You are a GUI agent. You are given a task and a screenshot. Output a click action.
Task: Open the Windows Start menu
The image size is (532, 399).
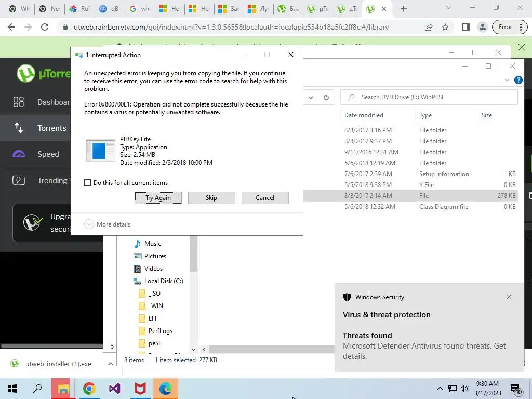[12, 389]
